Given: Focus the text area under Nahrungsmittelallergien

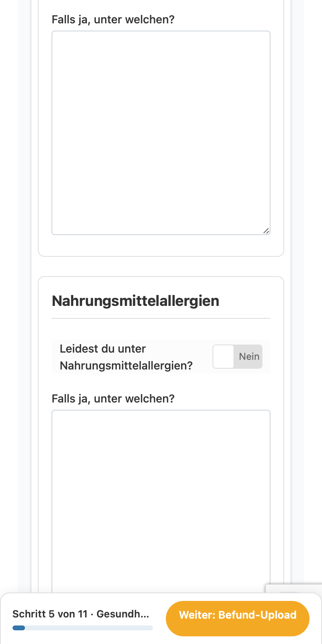Looking at the screenshot, I should 161,501.
